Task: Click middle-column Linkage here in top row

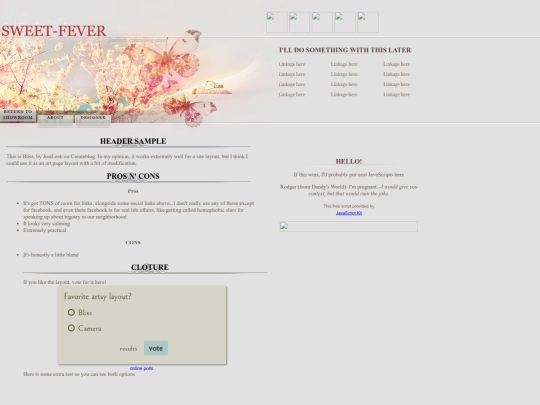Action: (344, 64)
